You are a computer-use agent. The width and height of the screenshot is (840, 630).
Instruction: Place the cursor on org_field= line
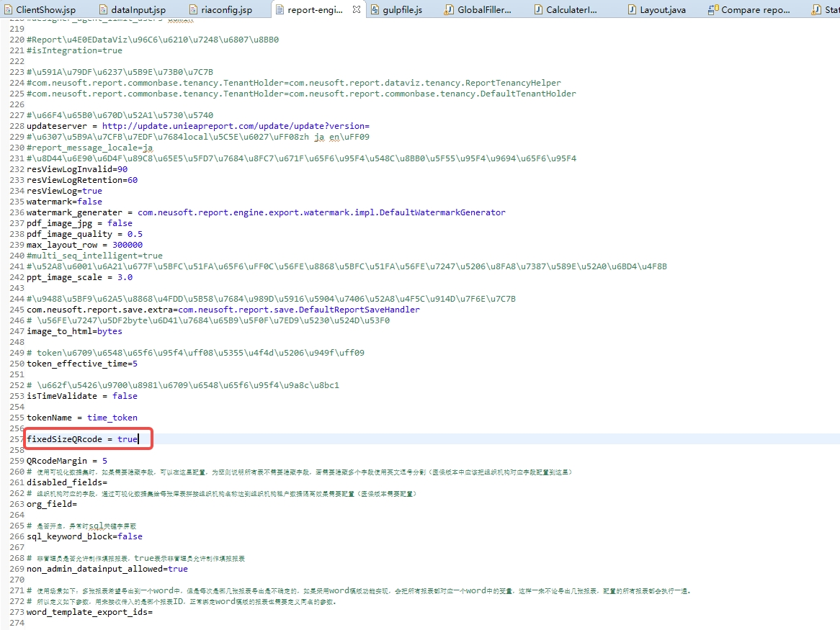coord(52,504)
